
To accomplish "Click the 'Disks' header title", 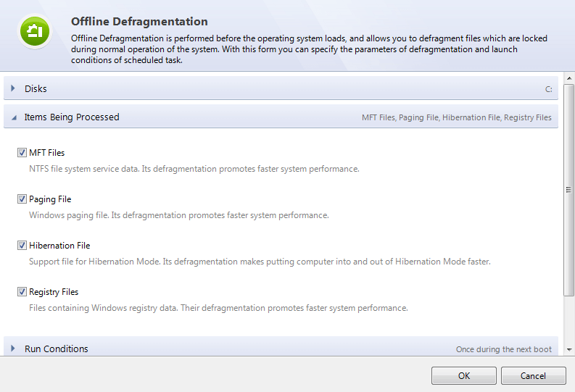I will click(36, 88).
